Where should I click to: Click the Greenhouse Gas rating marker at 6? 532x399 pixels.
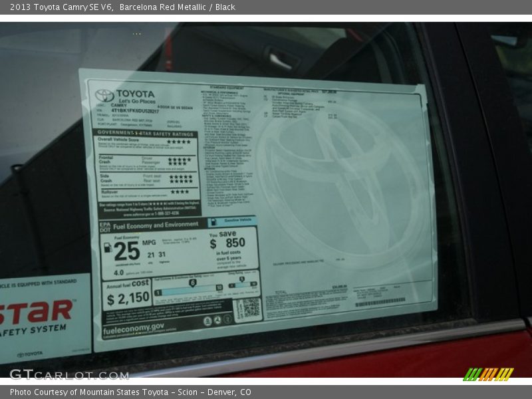coord(193,282)
